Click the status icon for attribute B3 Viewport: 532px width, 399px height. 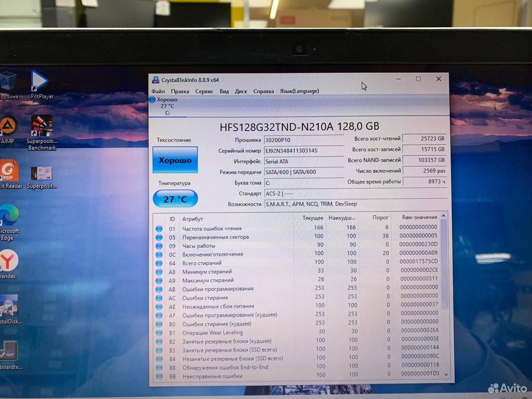159,350
